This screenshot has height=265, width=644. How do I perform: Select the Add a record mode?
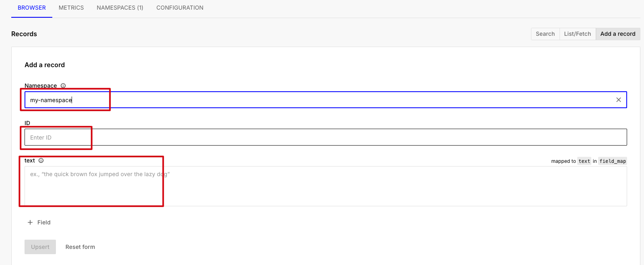(x=617, y=34)
